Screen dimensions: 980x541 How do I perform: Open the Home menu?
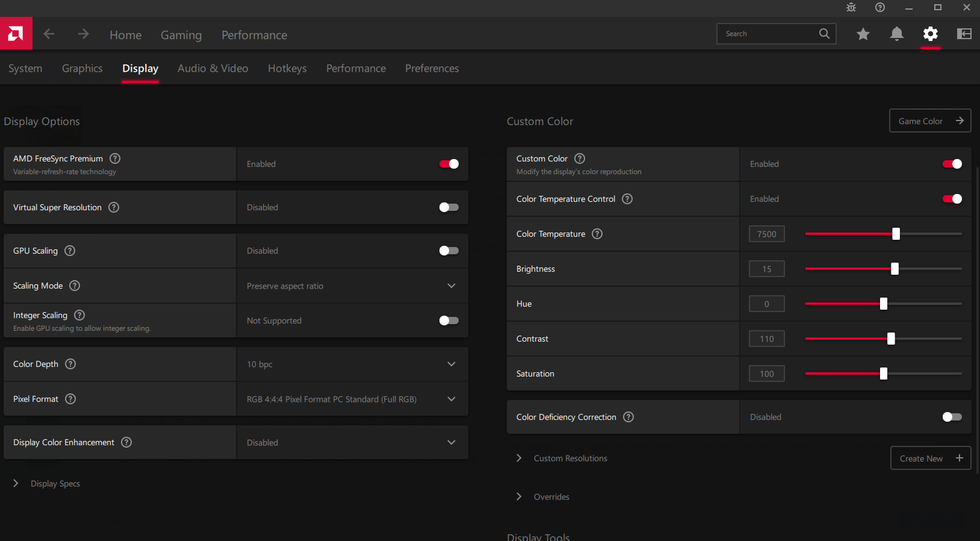tap(126, 35)
